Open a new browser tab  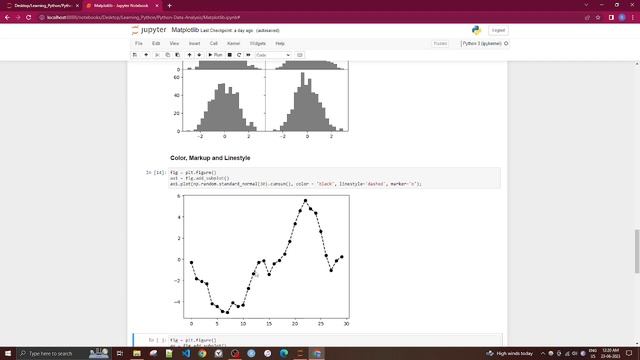pyautogui.click(x=169, y=6)
